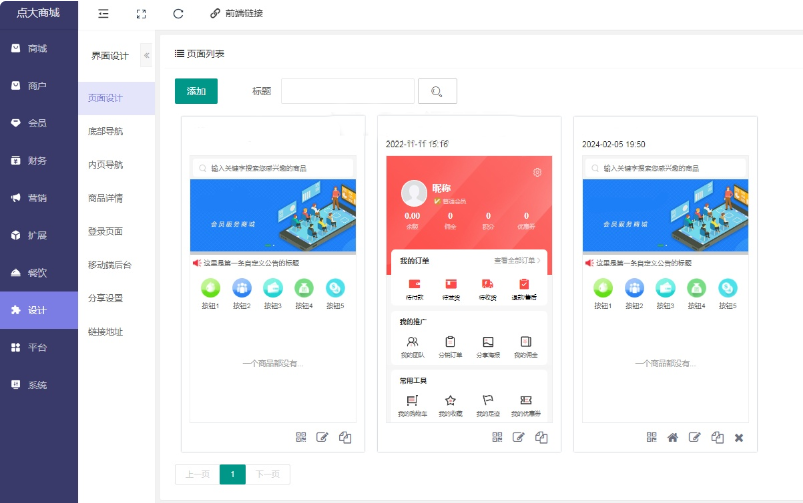803x503 pixels.
Task: Click the 2024-02-05 page preview thumbnail
Action: tap(665, 290)
